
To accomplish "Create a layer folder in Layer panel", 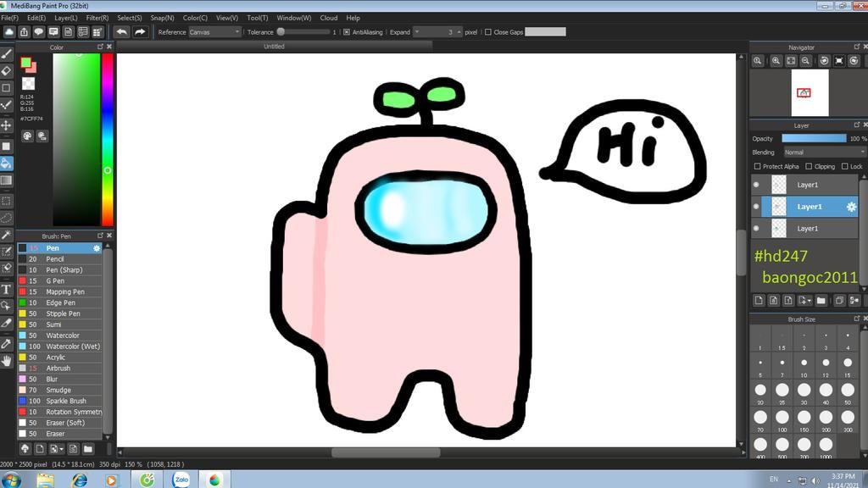I will point(821,301).
